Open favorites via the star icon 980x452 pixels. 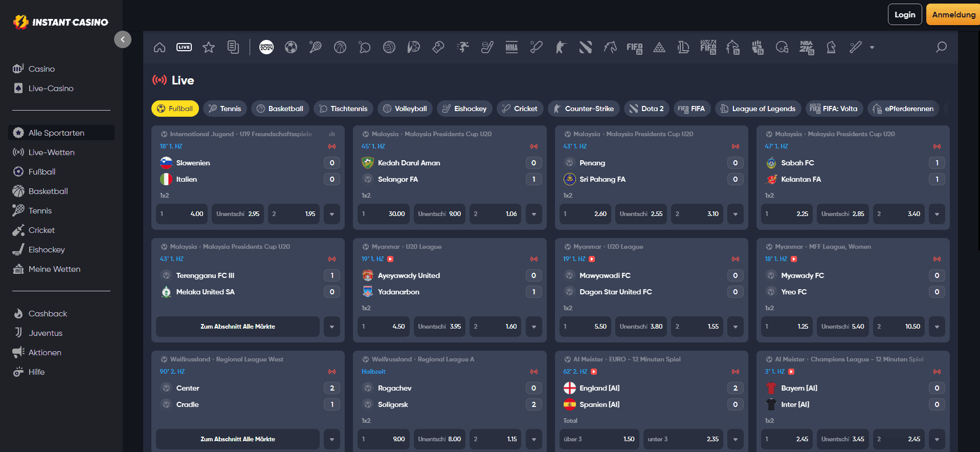[209, 48]
